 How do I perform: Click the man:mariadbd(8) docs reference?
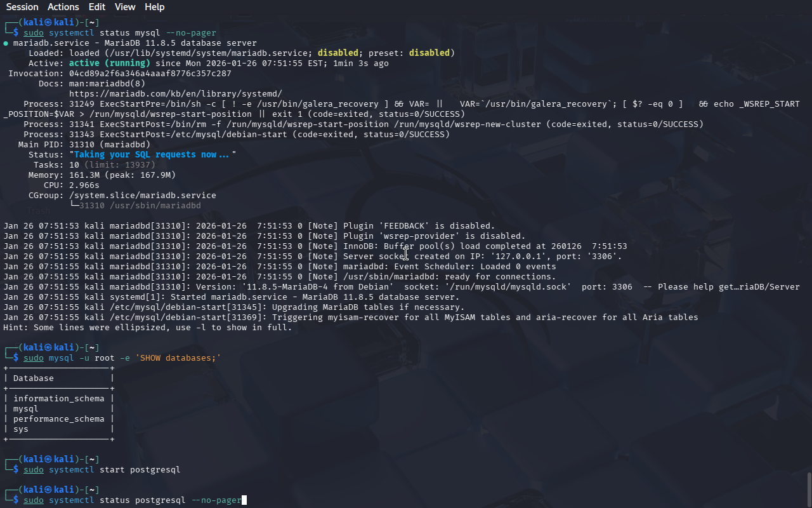pyautogui.click(x=107, y=83)
